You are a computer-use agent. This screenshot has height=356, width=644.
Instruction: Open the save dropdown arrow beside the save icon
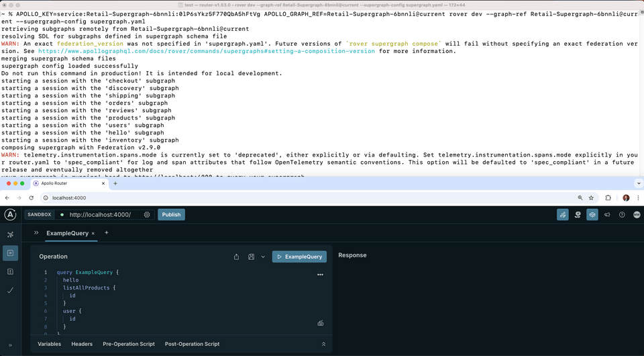(x=263, y=257)
